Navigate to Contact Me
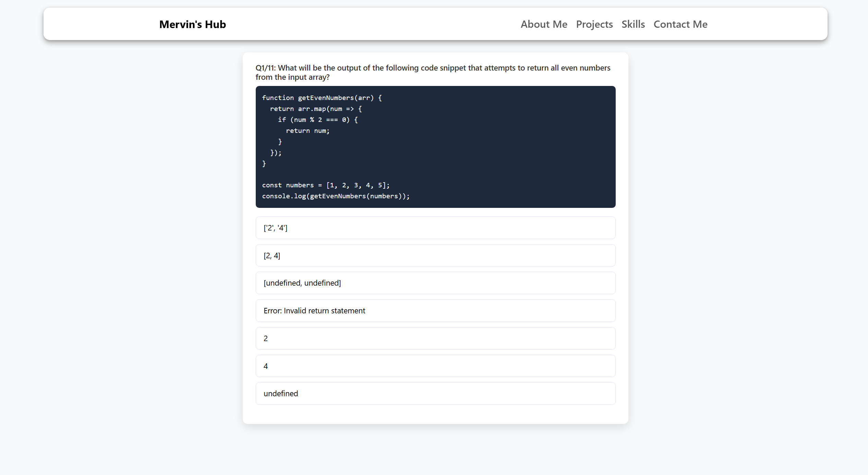Viewport: 868px width, 475px height. 680,24
